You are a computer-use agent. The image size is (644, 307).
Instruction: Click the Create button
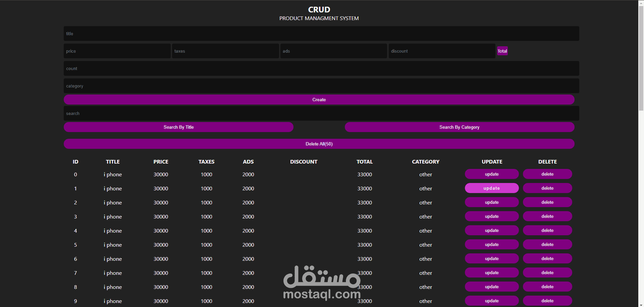pos(319,100)
